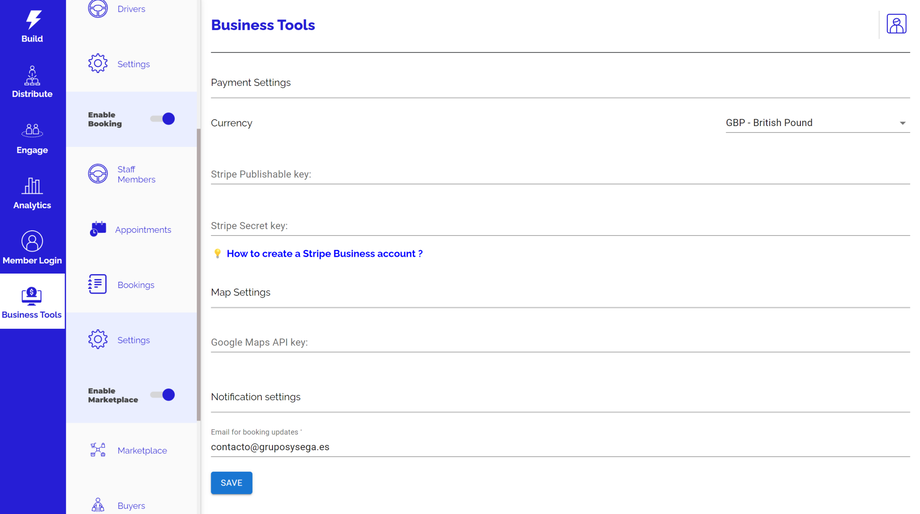Toggle the Enable Booking switch
The width and height of the screenshot is (920, 514).
163,119
